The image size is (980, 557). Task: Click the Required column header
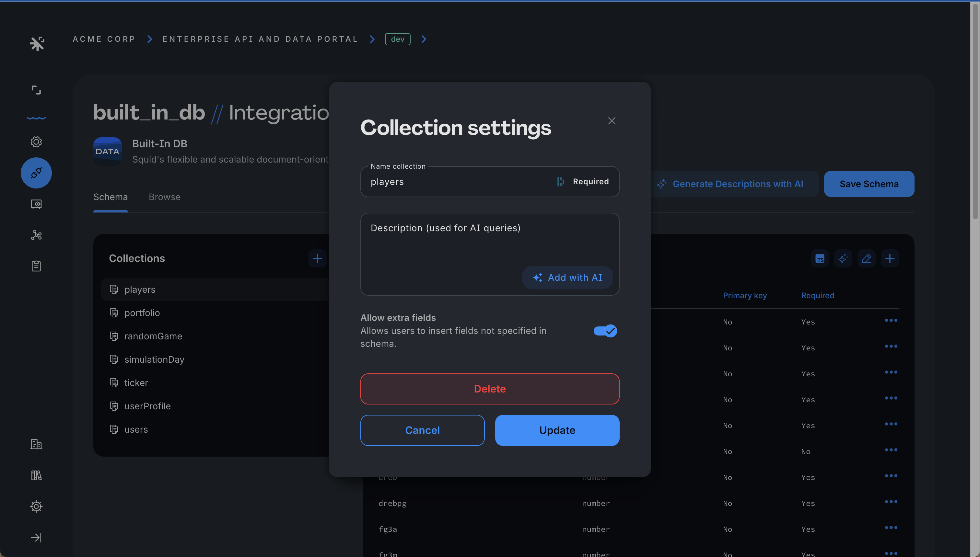tap(817, 295)
